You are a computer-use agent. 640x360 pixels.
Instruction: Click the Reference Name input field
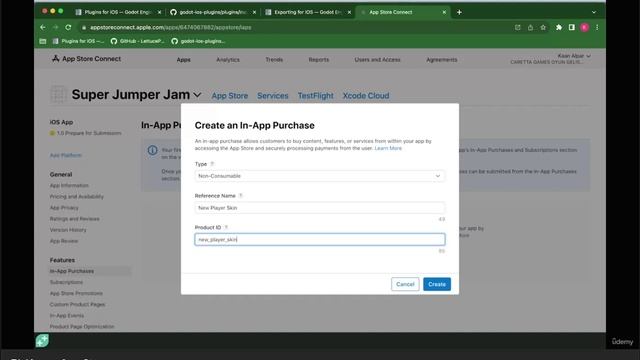coord(320,208)
